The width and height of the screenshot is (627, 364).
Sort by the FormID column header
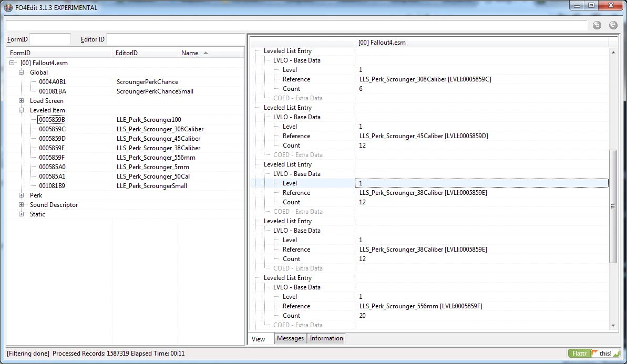point(59,53)
